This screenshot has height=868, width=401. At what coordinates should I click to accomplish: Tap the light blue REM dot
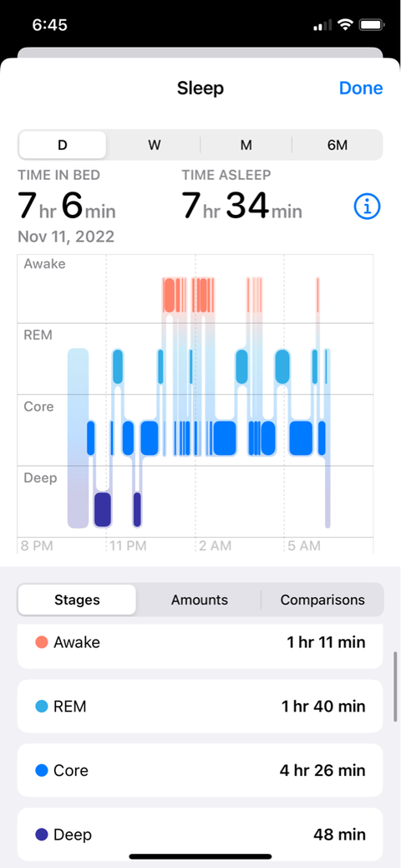42,707
